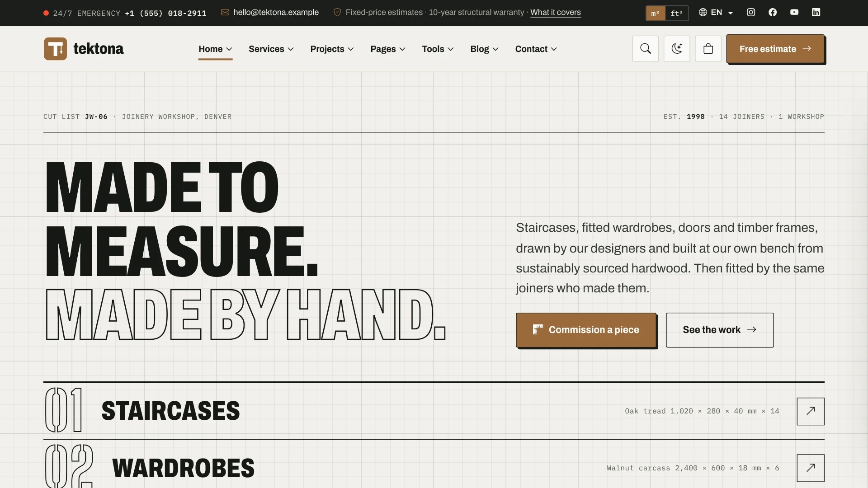Image resolution: width=868 pixels, height=488 pixels.
Task: Open the EN language dropdown
Action: coord(716,13)
